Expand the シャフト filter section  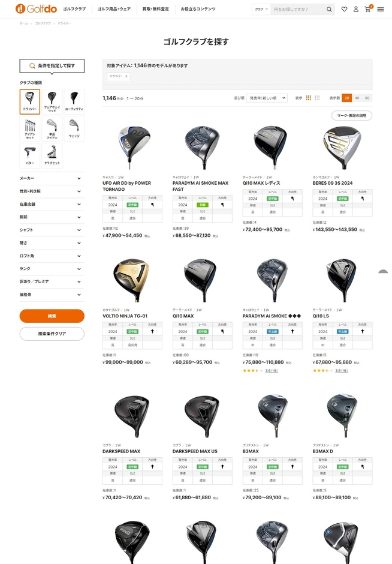(52, 230)
